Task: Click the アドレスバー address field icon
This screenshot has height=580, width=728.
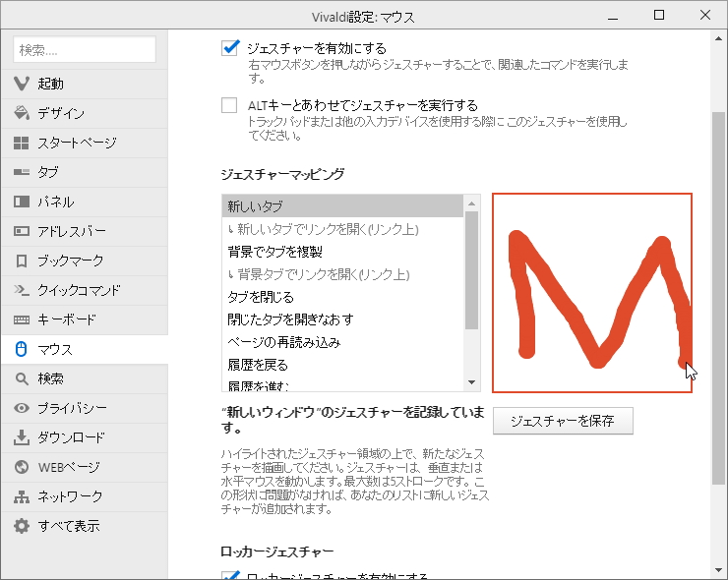Action: (22, 231)
